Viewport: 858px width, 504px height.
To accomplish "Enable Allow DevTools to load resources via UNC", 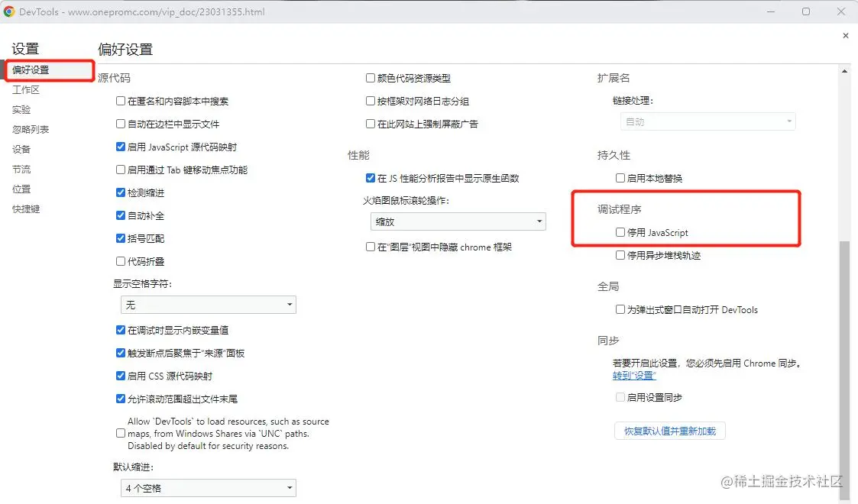I will pyautogui.click(x=121, y=433).
